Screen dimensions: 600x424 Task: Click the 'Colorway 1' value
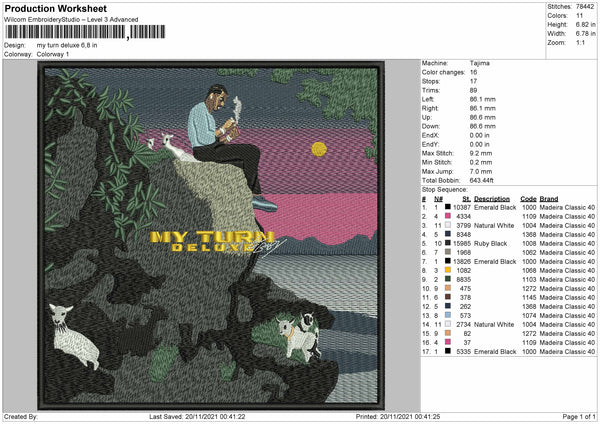click(x=53, y=54)
